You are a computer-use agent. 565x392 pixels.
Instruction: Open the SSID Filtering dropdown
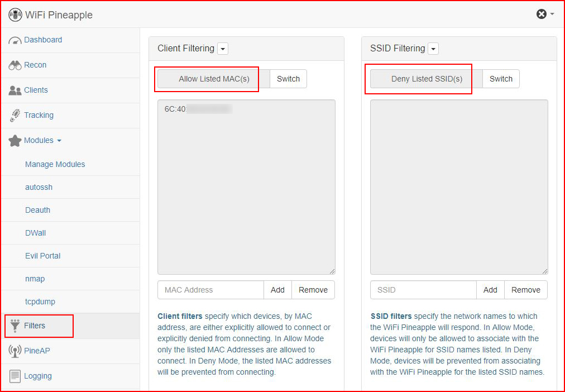(433, 49)
